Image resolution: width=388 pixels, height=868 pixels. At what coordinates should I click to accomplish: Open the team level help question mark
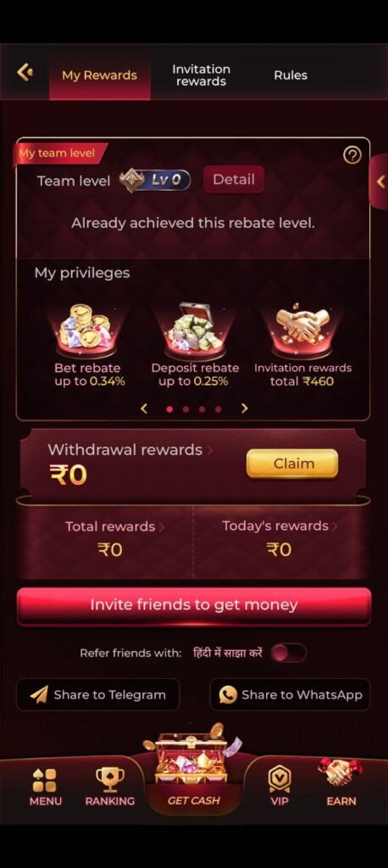click(x=352, y=156)
